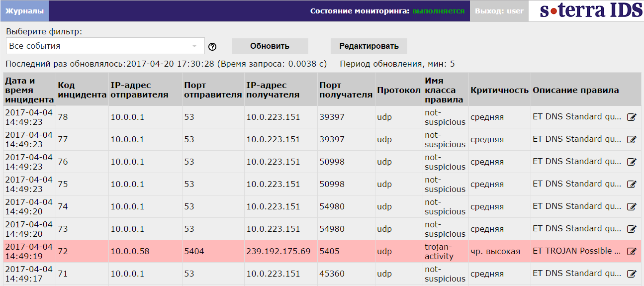Screen dimensions: 644x286
Task: Open the edit icon for incident 77
Action: pyautogui.click(x=632, y=140)
